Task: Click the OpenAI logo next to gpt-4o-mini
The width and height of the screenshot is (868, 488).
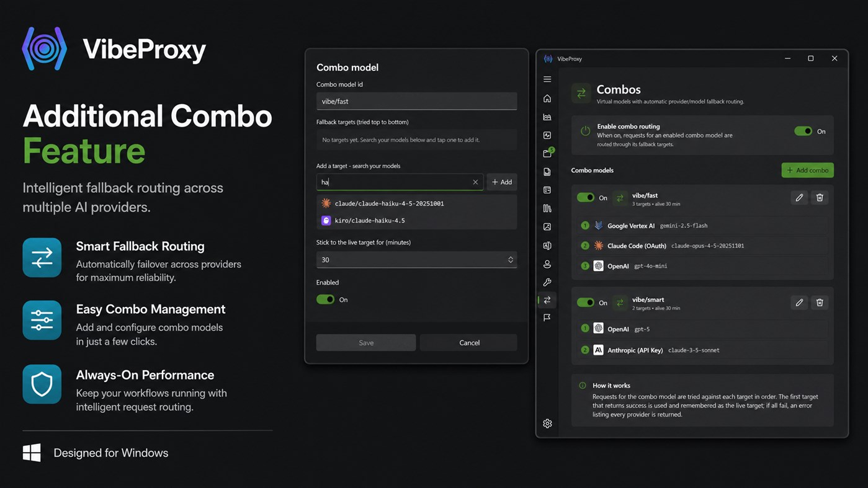Action: tap(599, 266)
